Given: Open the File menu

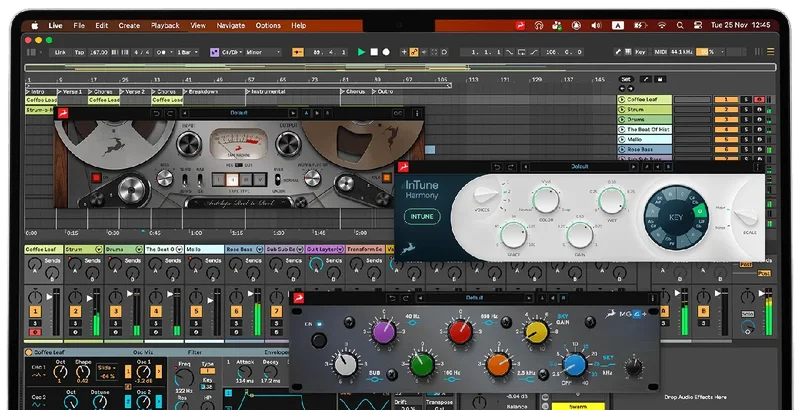Looking at the screenshot, I should click(x=79, y=25).
